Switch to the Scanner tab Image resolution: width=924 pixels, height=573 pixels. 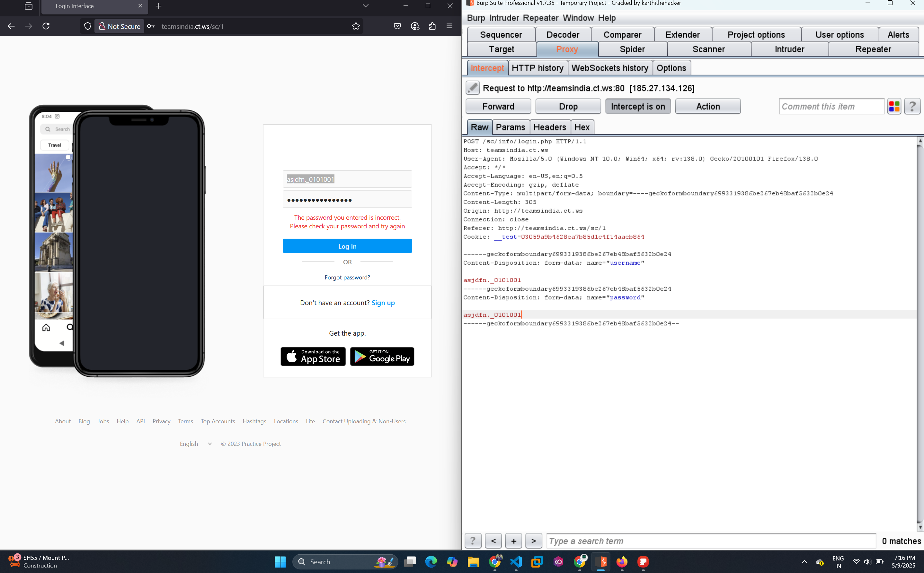click(x=708, y=49)
